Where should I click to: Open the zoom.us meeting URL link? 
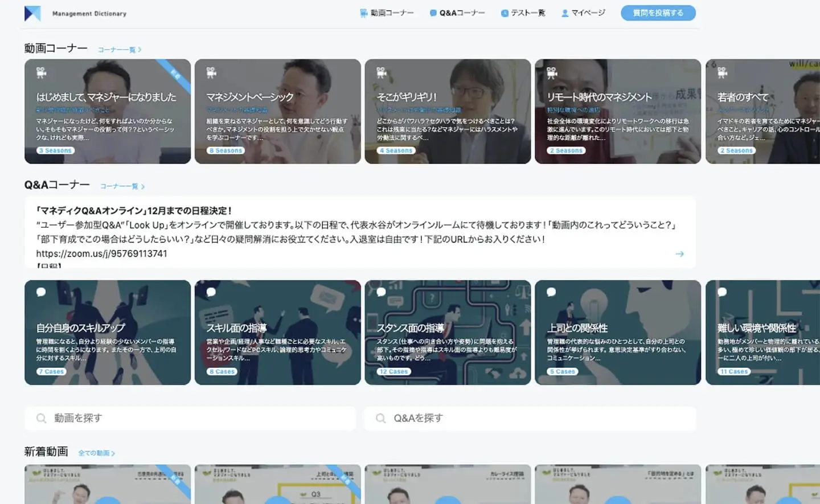pos(101,254)
